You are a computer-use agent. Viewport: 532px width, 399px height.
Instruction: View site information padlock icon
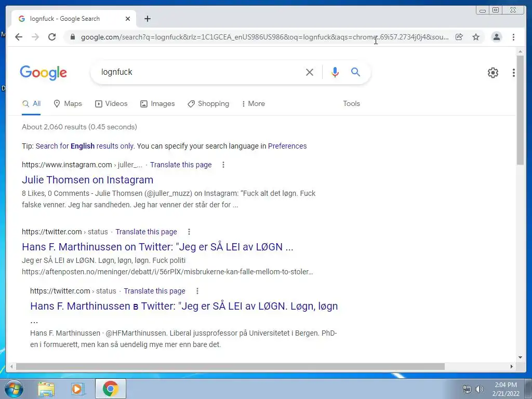[x=72, y=37]
